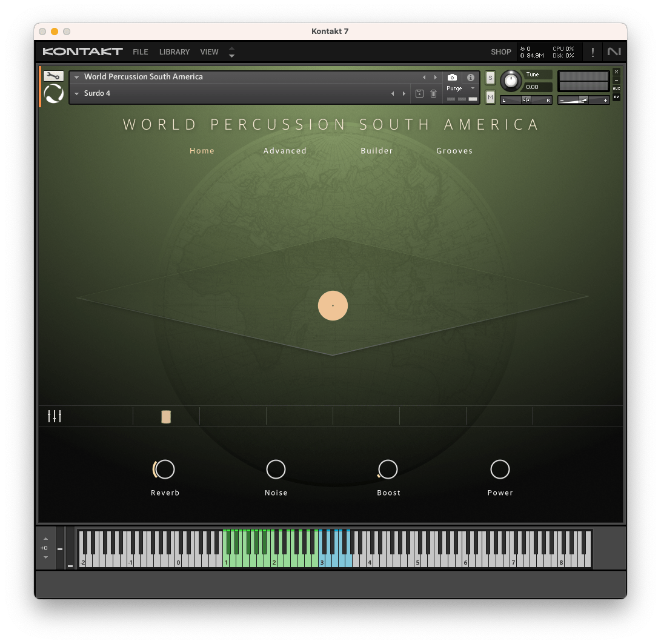Open the VIEW menu
The width and height of the screenshot is (661, 644).
click(209, 52)
